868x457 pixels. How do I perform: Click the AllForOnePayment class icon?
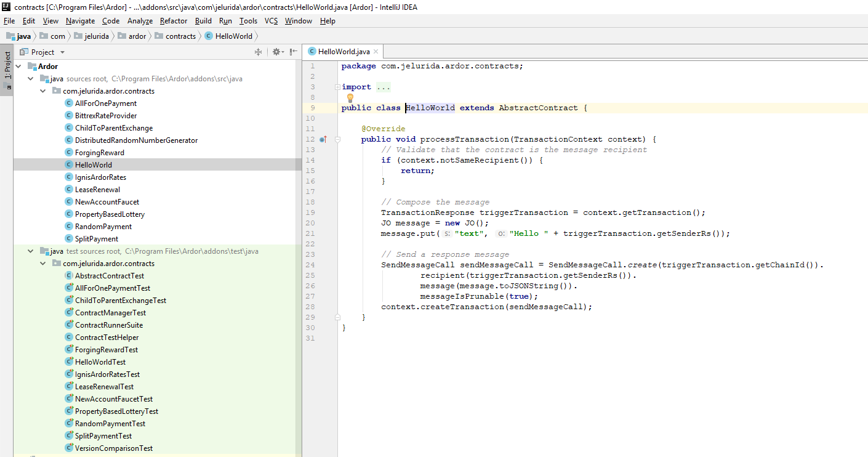pyautogui.click(x=68, y=103)
